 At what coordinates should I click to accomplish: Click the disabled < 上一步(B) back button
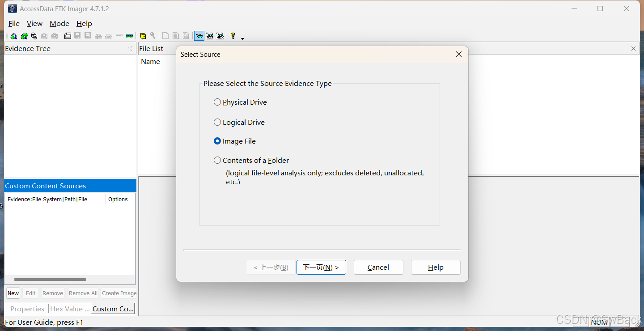tap(271, 267)
